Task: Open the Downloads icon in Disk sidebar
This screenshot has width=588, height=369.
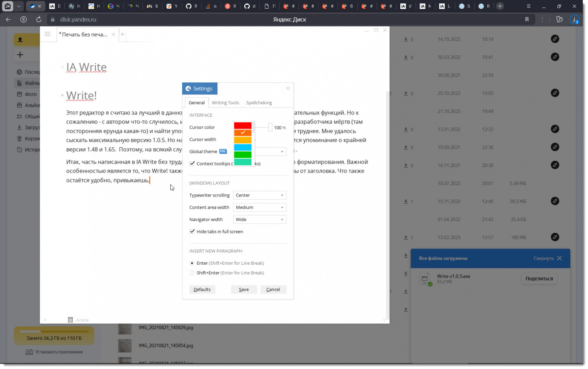Action: point(20,128)
